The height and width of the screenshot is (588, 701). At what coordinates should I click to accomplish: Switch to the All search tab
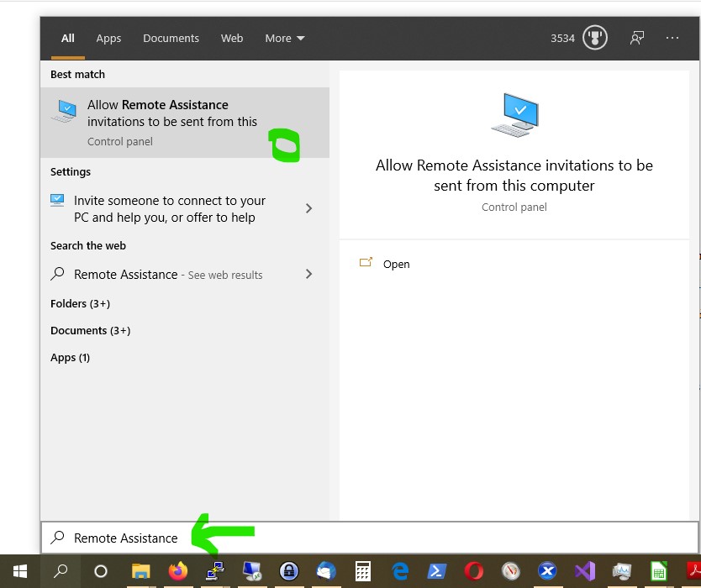coord(68,39)
